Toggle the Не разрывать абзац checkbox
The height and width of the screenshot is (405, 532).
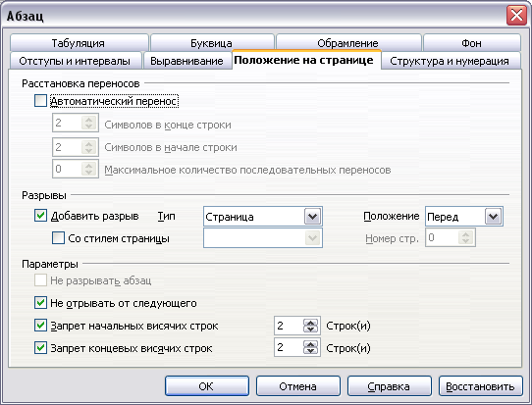click(40, 280)
